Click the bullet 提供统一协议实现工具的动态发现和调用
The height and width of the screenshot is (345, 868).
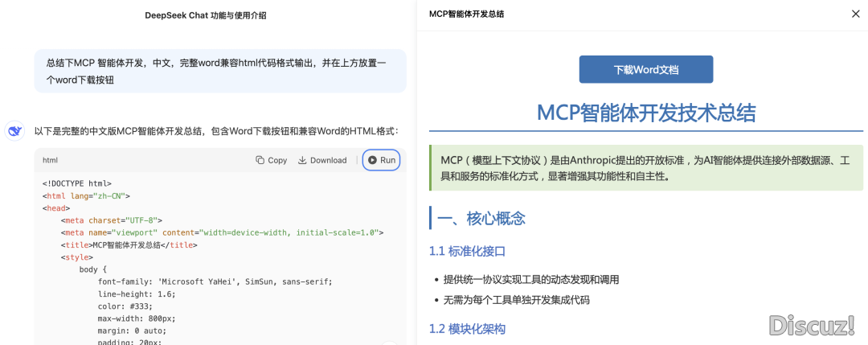click(x=531, y=280)
